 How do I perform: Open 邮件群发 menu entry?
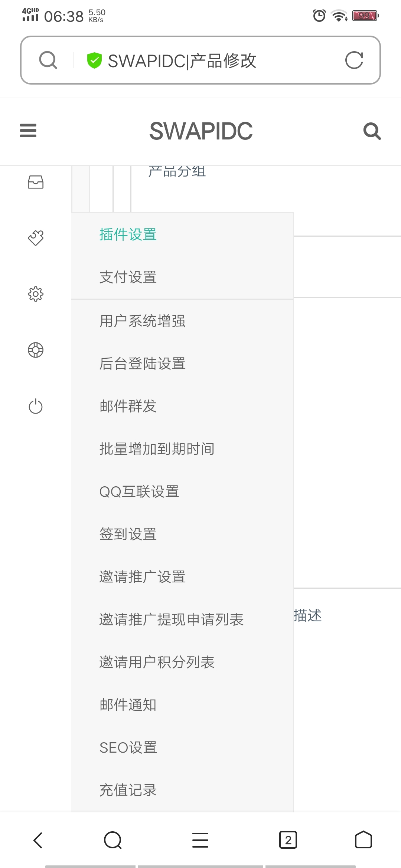coord(128,406)
